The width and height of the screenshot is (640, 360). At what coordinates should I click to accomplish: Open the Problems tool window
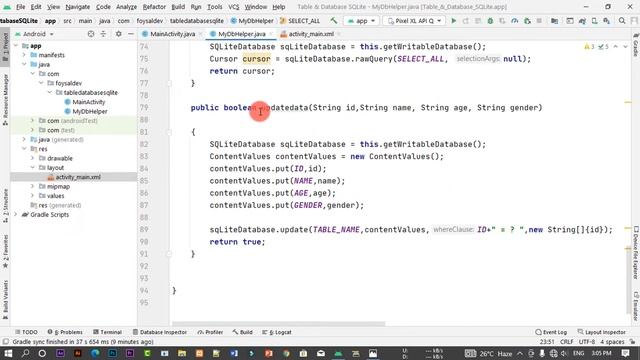[x=65, y=332]
